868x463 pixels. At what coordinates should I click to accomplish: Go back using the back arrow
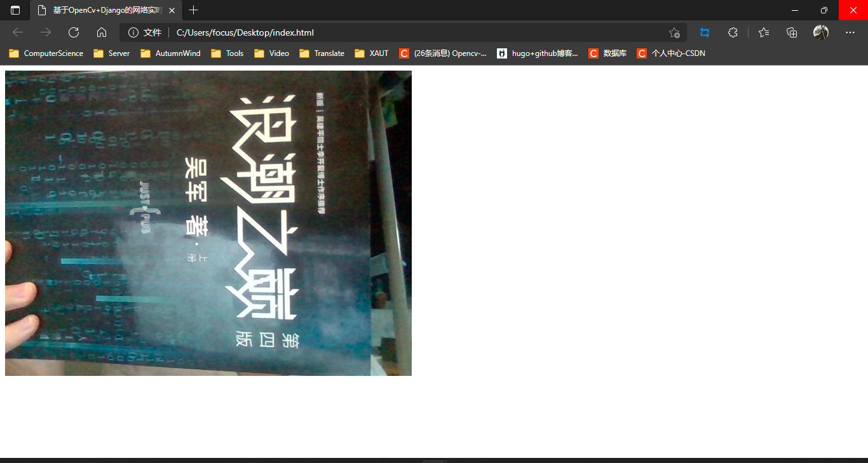coord(18,32)
